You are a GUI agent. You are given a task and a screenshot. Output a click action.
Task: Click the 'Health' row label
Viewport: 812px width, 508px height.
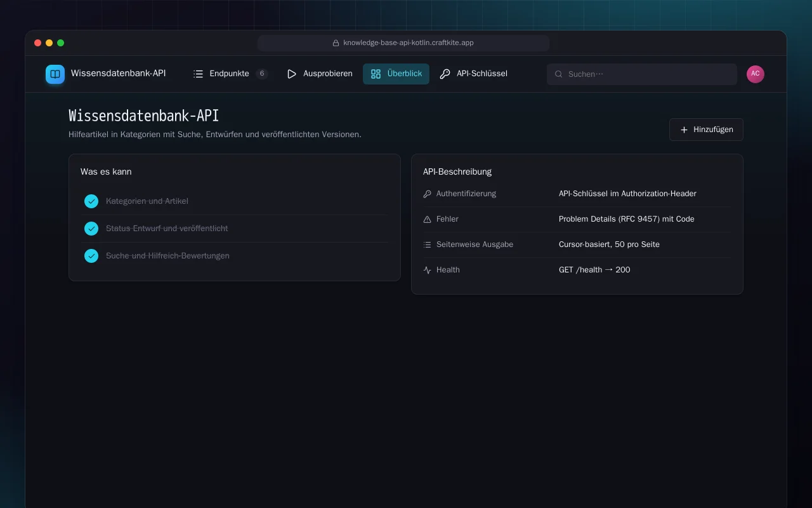[448, 270]
